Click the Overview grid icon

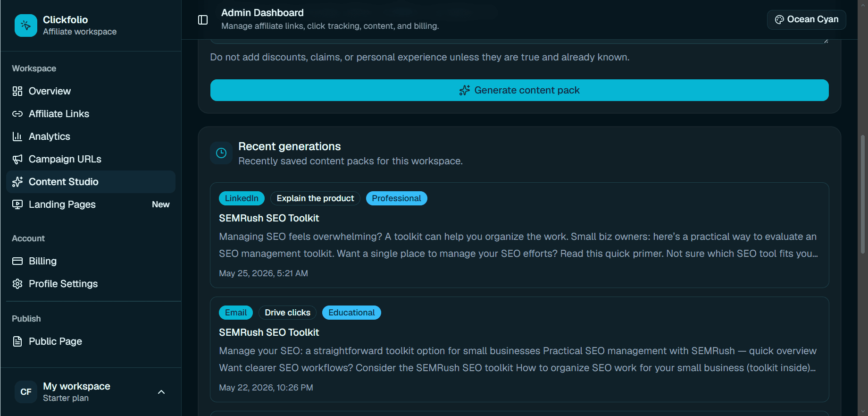[17, 91]
